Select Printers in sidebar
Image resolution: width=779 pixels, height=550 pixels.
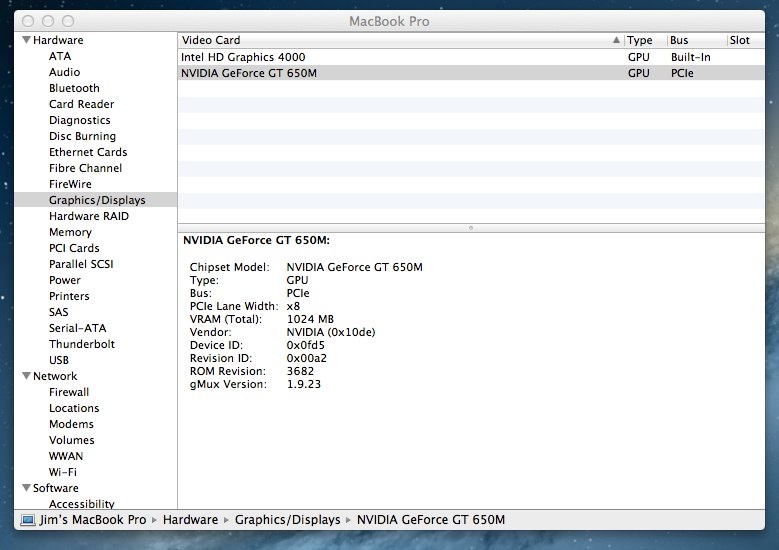pos(69,296)
